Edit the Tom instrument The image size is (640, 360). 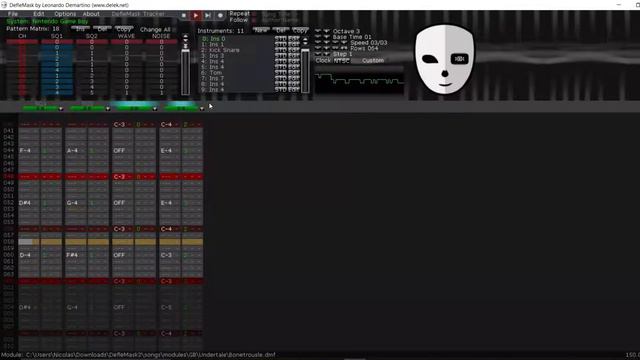294,73
